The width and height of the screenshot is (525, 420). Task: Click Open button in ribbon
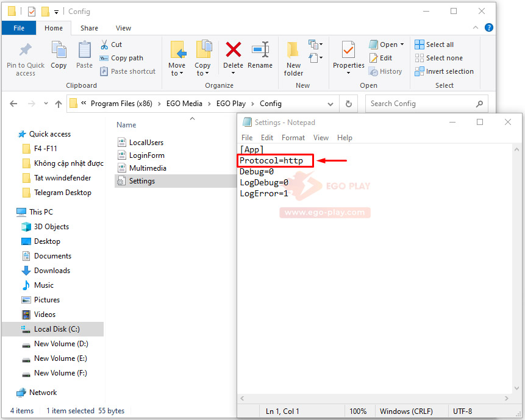coord(384,44)
